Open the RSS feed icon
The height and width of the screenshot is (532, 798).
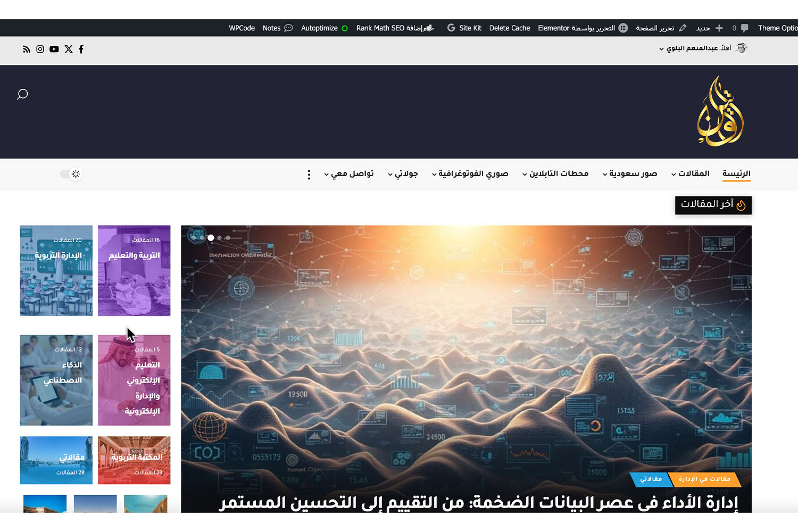pos(26,49)
